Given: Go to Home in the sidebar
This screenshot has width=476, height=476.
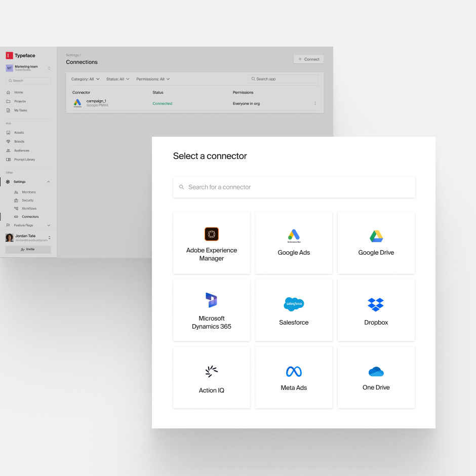Looking at the screenshot, I should 18,92.
